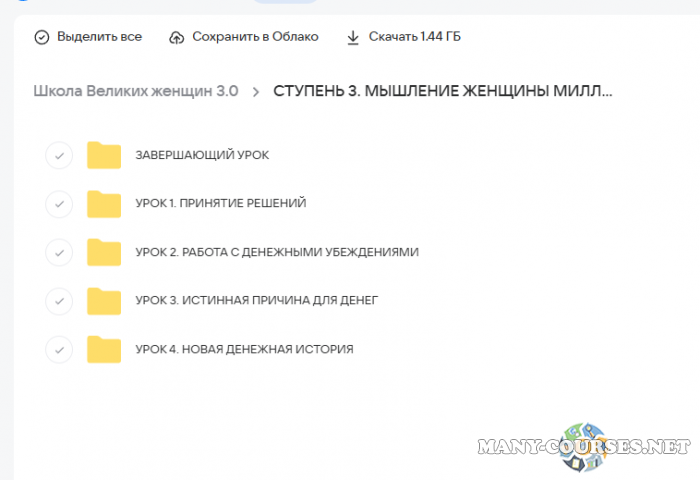Open the УРОК 3 folder icon
700x480 pixels.
(x=104, y=300)
